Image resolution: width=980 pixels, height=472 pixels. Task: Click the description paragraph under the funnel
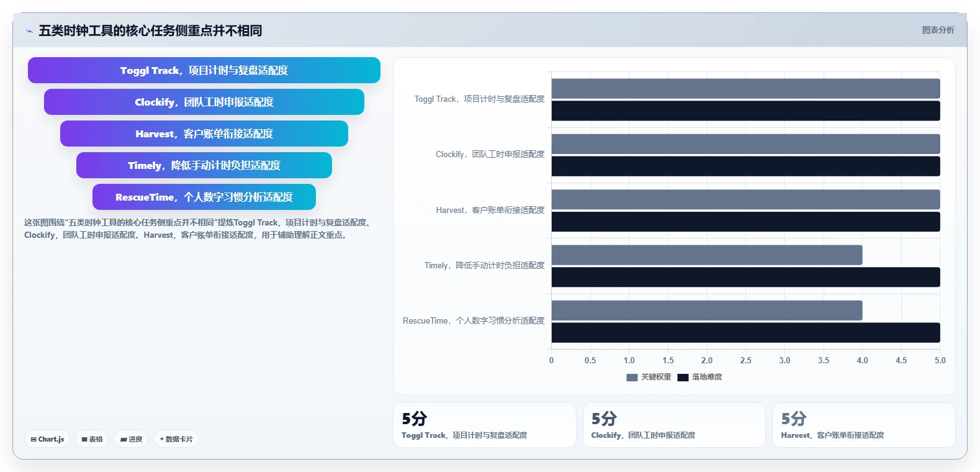(199, 229)
